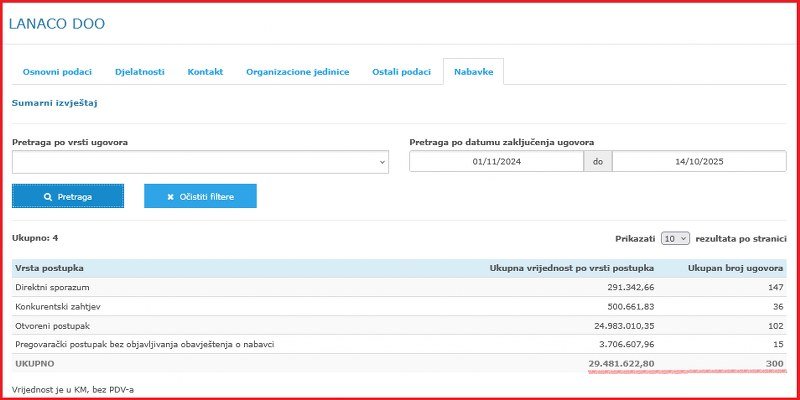Select the Organizacione jedinice tab
Image resolution: width=800 pixels, height=400 pixels.
tap(297, 73)
